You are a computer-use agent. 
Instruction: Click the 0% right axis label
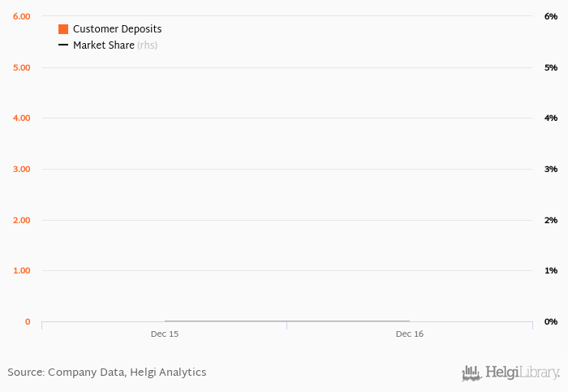pyautogui.click(x=551, y=321)
